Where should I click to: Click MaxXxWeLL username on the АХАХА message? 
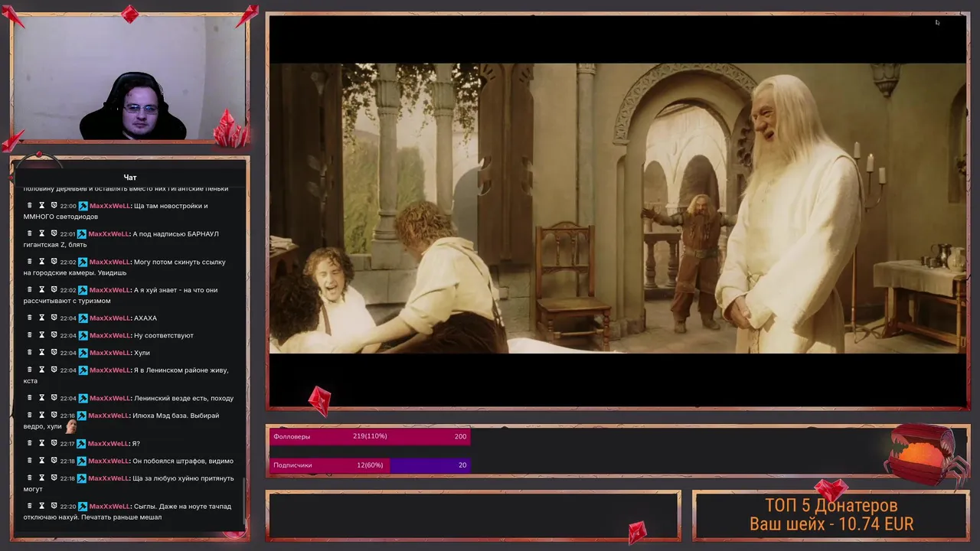[x=109, y=318]
